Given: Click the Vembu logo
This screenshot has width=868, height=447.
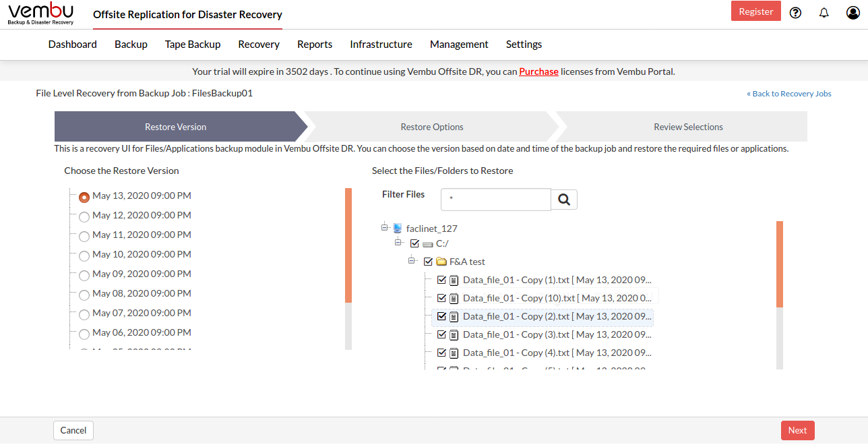Looking at the screenshot, I should coord(41,13).
